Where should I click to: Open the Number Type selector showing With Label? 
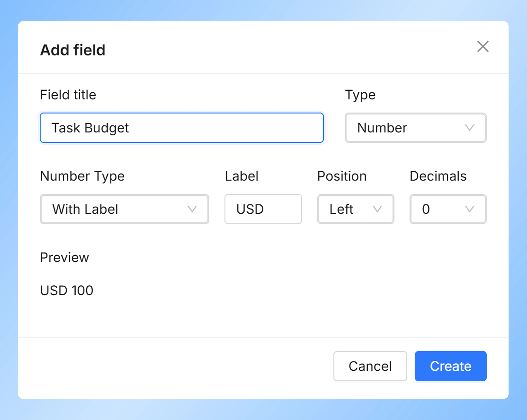coord(124,209)
